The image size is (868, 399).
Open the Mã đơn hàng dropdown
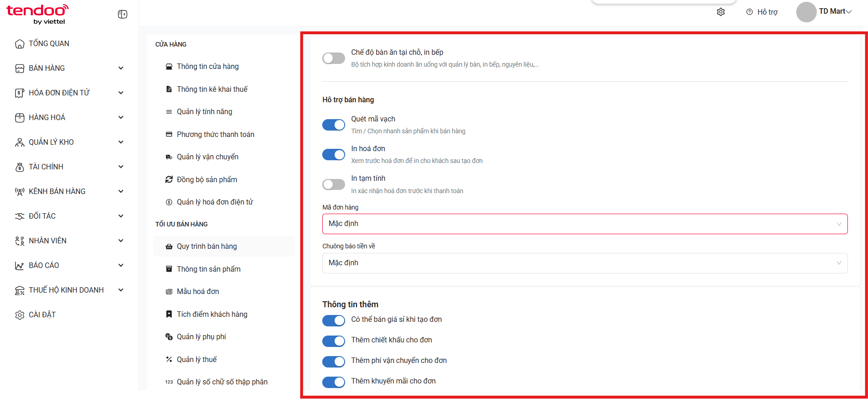click(x=585, y=224)
